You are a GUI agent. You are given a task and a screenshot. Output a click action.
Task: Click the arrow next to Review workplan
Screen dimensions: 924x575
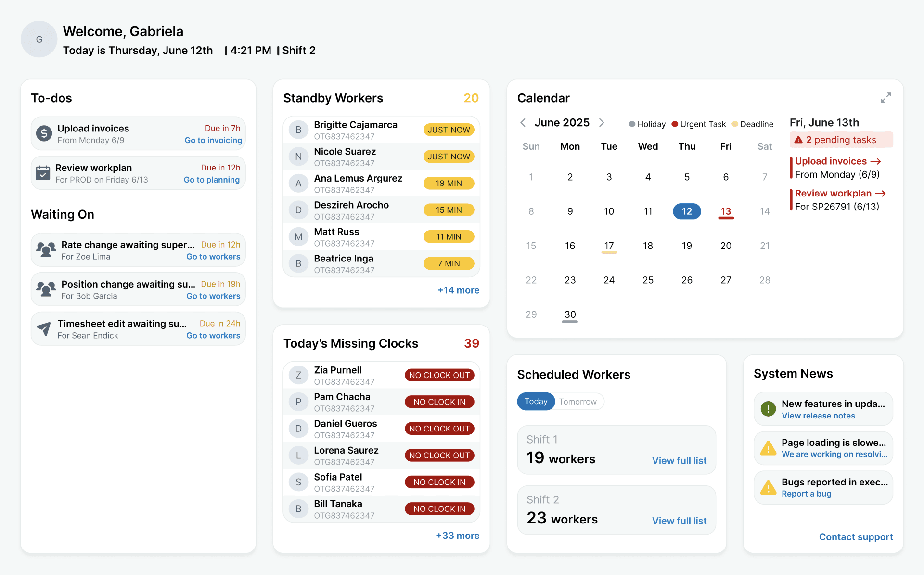click(881, 194)
